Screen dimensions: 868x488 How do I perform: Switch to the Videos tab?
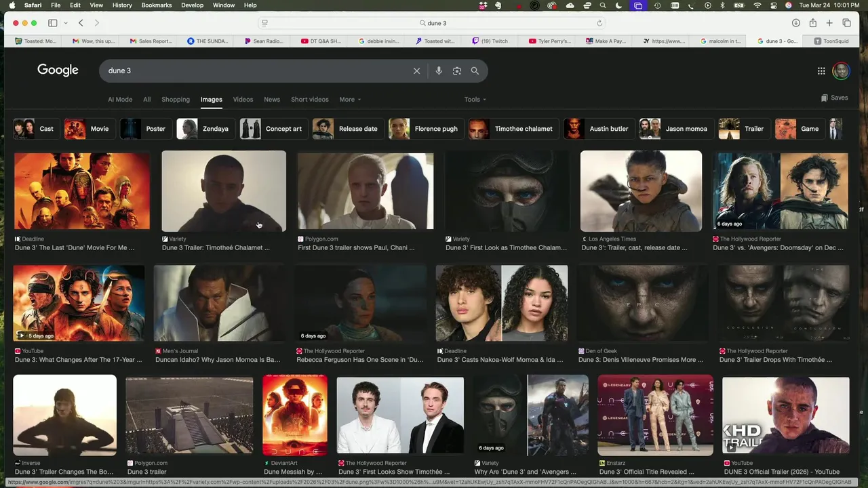243,100
